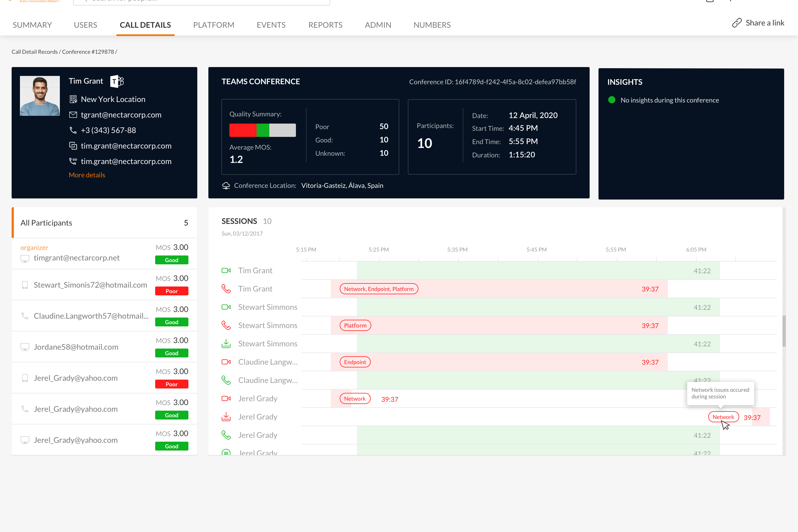Viewport: 798px width, 532px height.
Task: Click the cloud icon next to Conference Location
Action: point(226,185)
